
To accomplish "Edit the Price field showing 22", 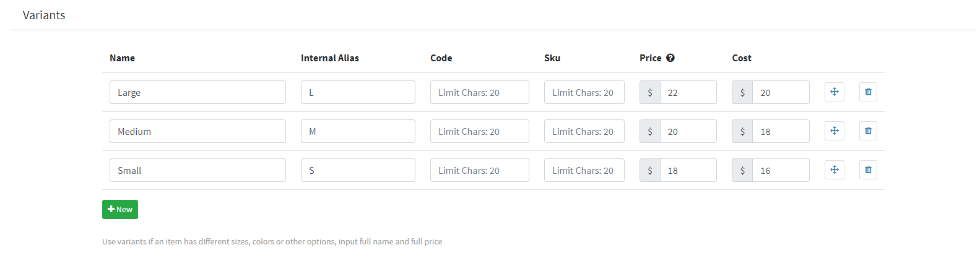I will tap(688, 93).
